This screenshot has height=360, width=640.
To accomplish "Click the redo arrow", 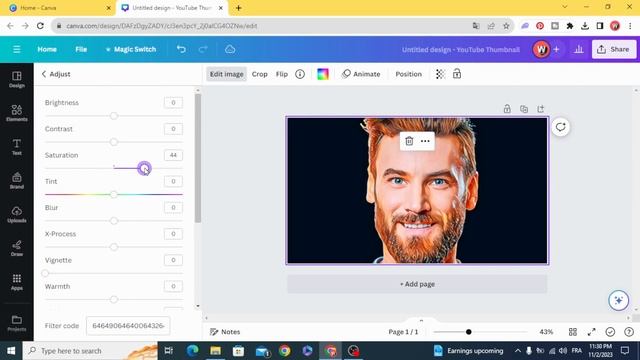I will tap(203, 49).
